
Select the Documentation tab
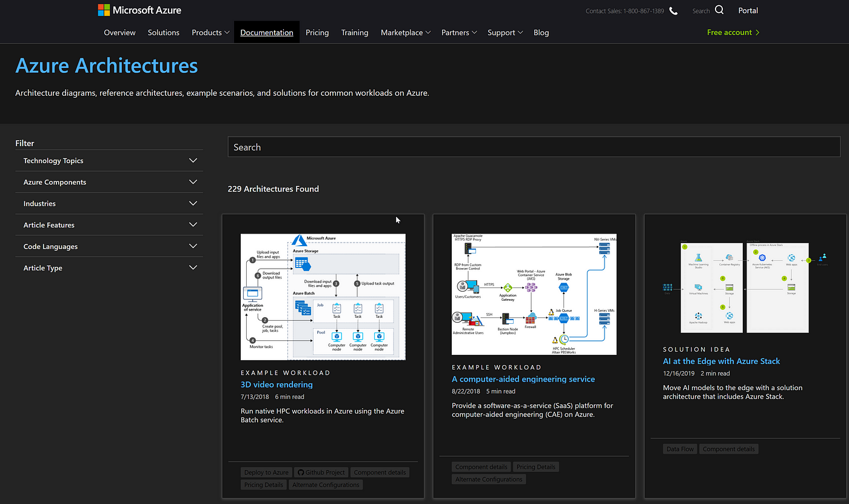pyautogui.click(x=267, y=33)
